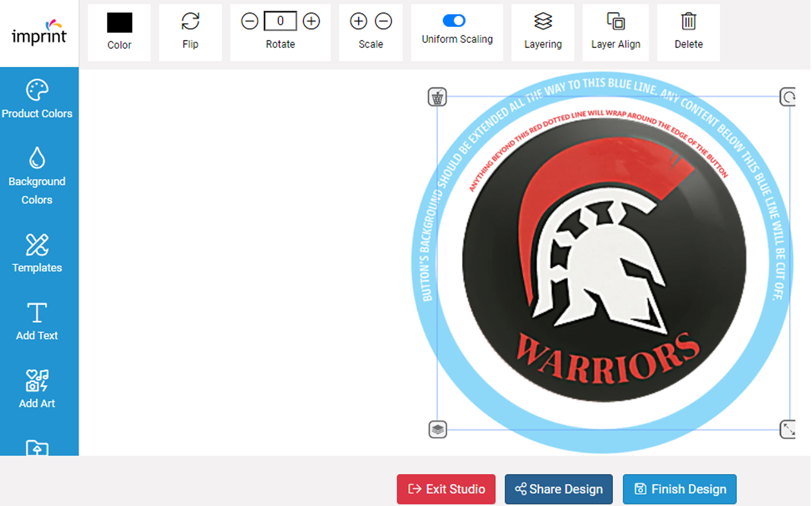The height and width of the screenshot is (506, 812).
Task: Open Layer Align options
Action: point(615,33)
